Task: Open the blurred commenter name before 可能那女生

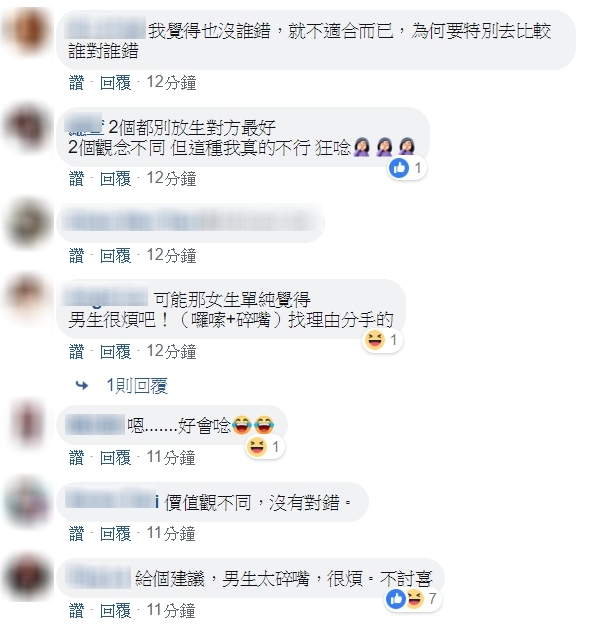Action: click(106, 299)
